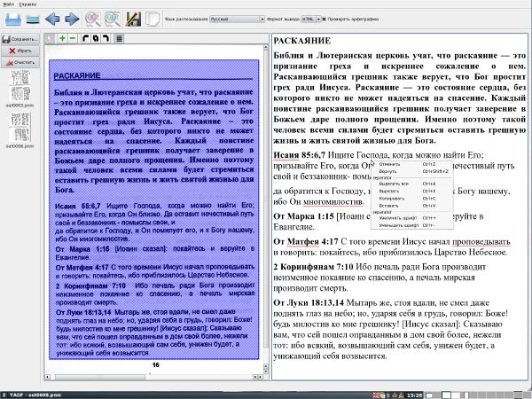532x399 pixels.
Task: Click the second OCR recognize-all icon
Action: [113, 19]
